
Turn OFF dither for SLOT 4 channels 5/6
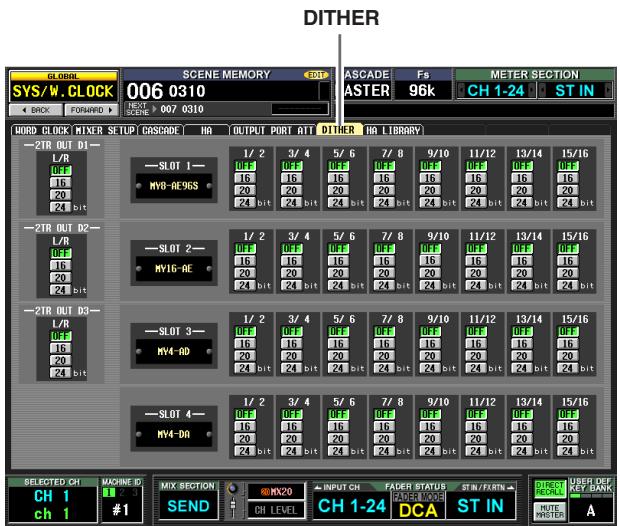coord(338,414)
